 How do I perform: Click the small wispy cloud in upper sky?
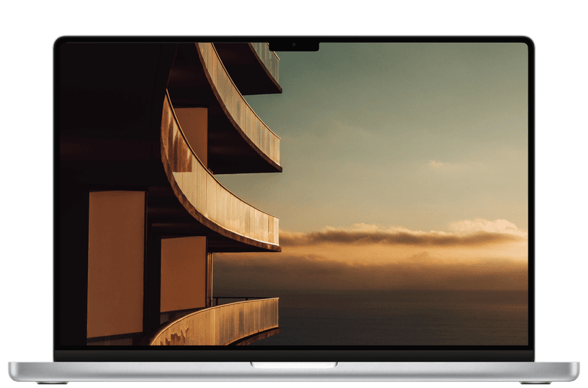point(435,164)
